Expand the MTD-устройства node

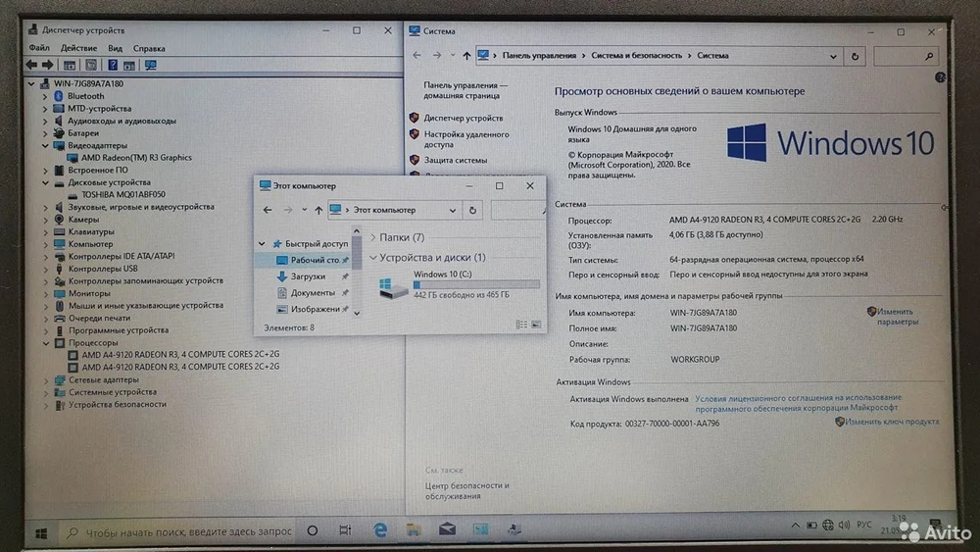pyautogui.click(x=45, y=109)
